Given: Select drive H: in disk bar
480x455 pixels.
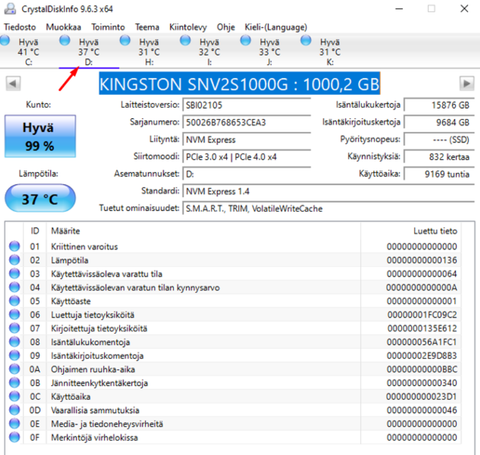Looking at the screenshot, I should (149, 52).
